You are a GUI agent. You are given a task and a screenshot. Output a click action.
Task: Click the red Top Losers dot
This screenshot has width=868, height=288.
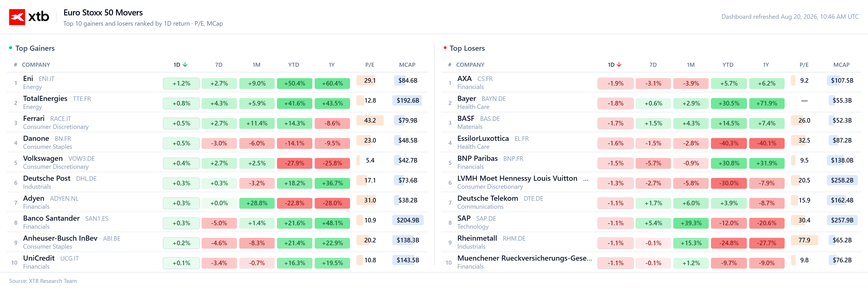click(445, 48)
